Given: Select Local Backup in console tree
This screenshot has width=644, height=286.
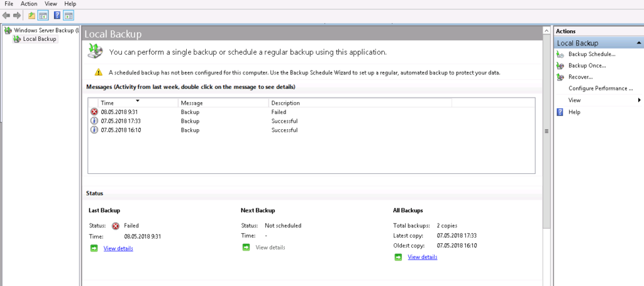Looking at the screenshot, I should tap(40, 39).
